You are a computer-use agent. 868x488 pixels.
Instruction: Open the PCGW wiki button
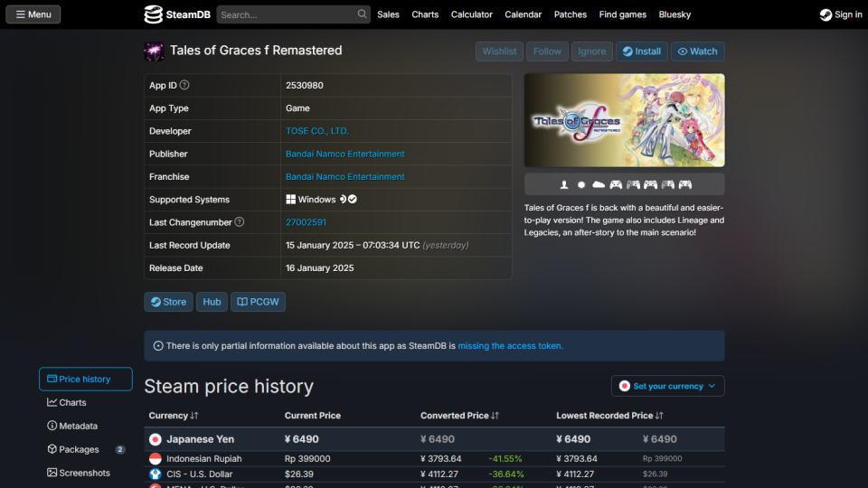pos(258,302)
